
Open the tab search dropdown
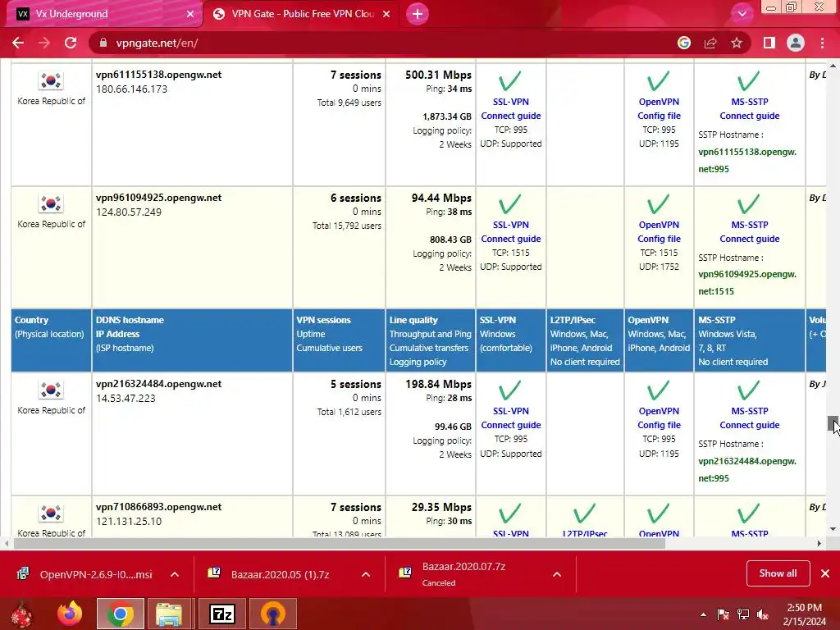(x=742, y=14)
